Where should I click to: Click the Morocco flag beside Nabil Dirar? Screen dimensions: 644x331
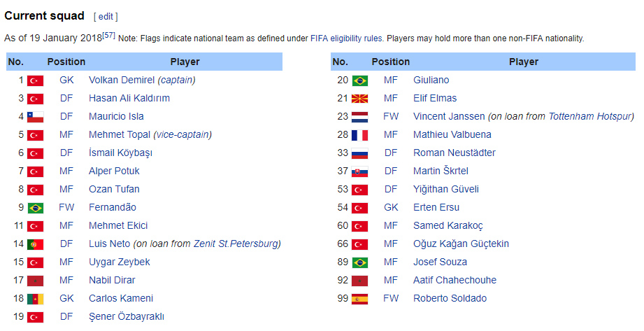coord(35,281)
